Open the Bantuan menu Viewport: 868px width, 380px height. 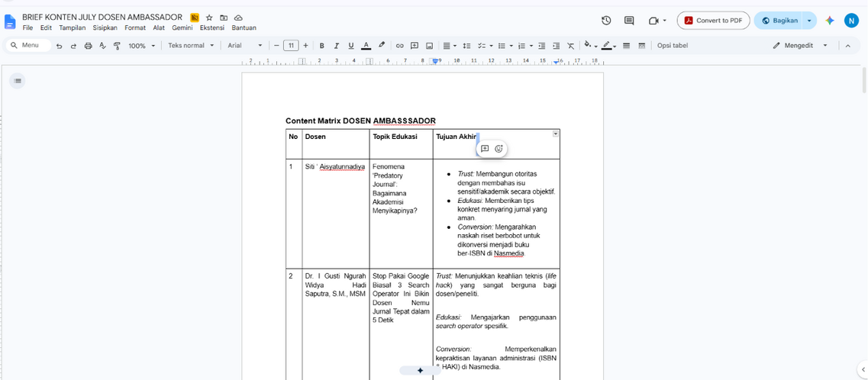coord(244,27)
